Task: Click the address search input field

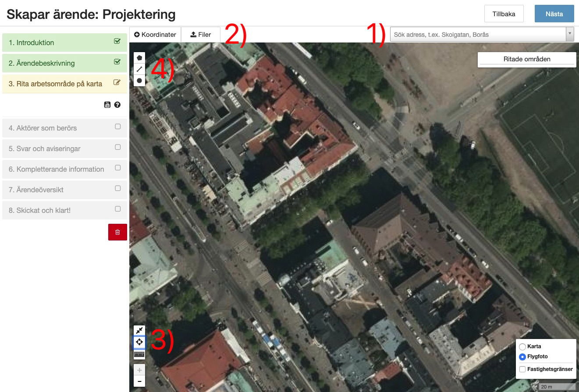Action: pyautogui.click(x=473, y=34)
